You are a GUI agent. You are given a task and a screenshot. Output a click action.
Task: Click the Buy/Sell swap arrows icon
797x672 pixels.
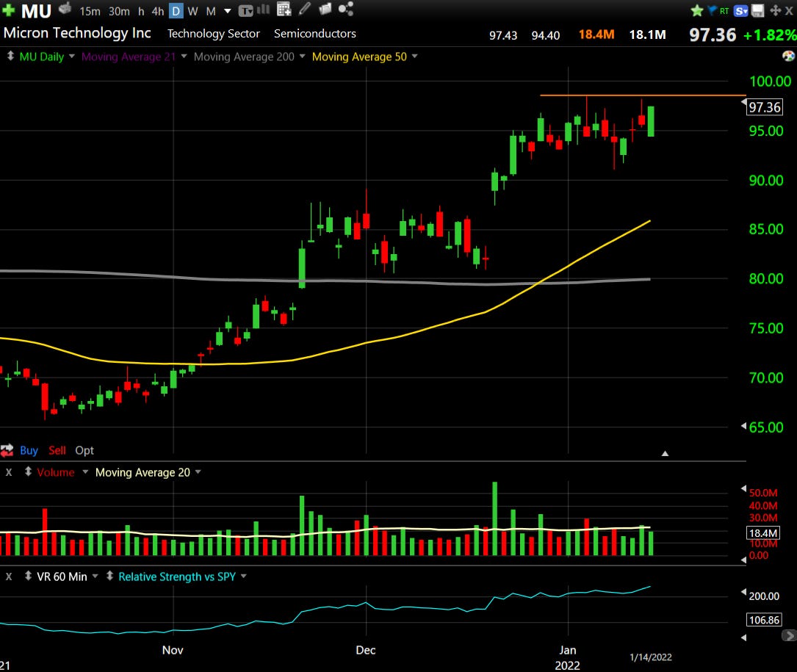[7, 450]
